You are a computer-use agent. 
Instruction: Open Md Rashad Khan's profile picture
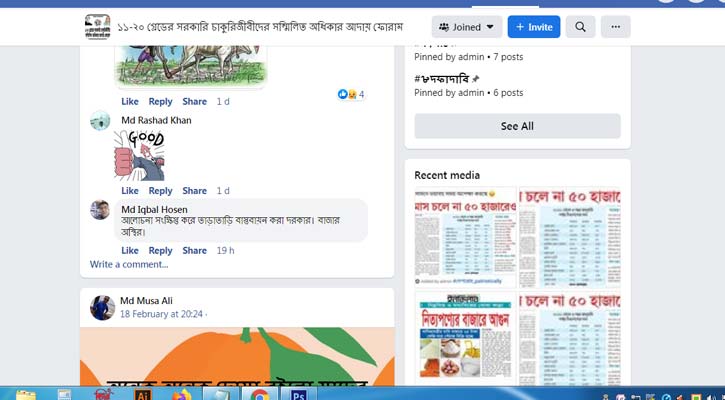[100, 121]
